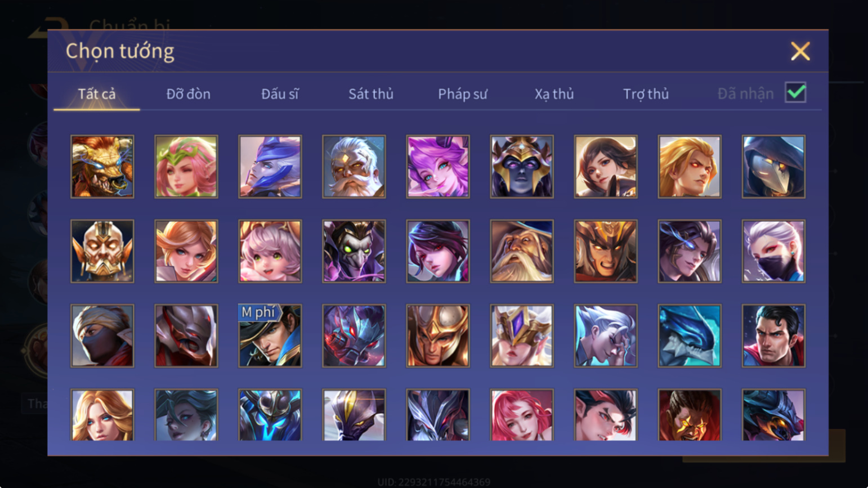The height and width of the screenshot is (488, 868).
Task: Choose the blue shark hero portrait
Action: point(690,336)
